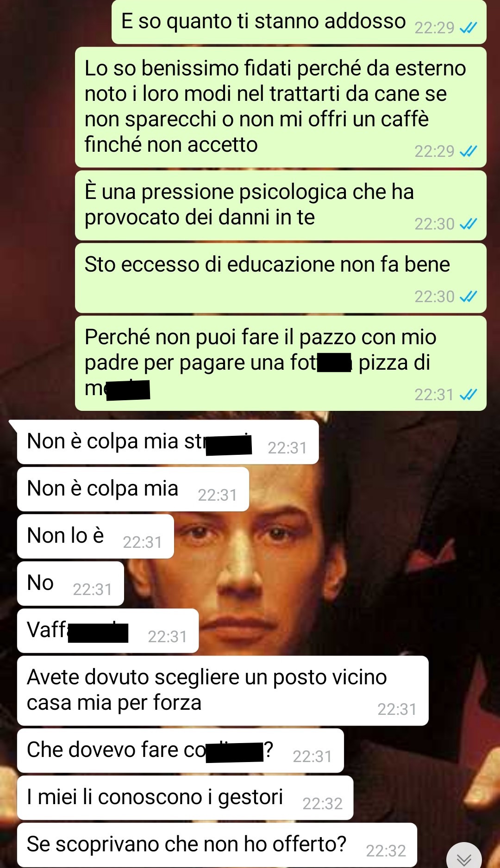This screenshot has width=500, height=868.
Task: Select the 'E so quanto ti stanno addosso' message
Action: point(299,22)
